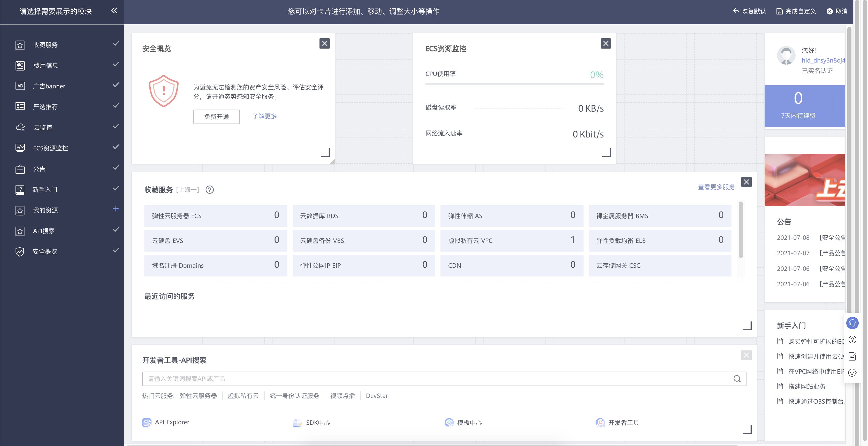This screenshot has height=446, width=868.
Task: Click the SDK中心 icon
Action: [x=298, y=423]
